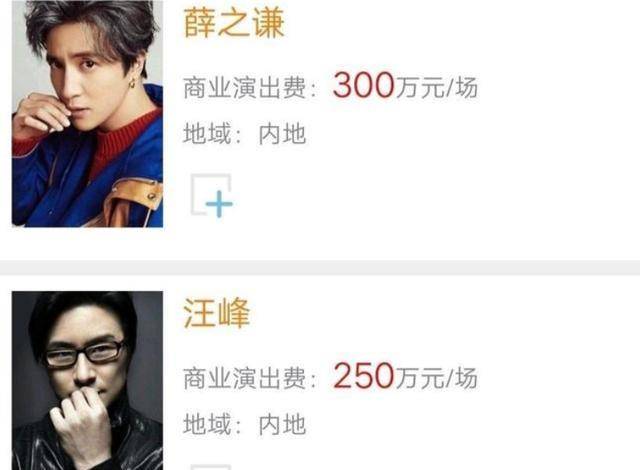640x470 pixels.
Task: Select the red 250 fee amount
Action: [363, 376]
